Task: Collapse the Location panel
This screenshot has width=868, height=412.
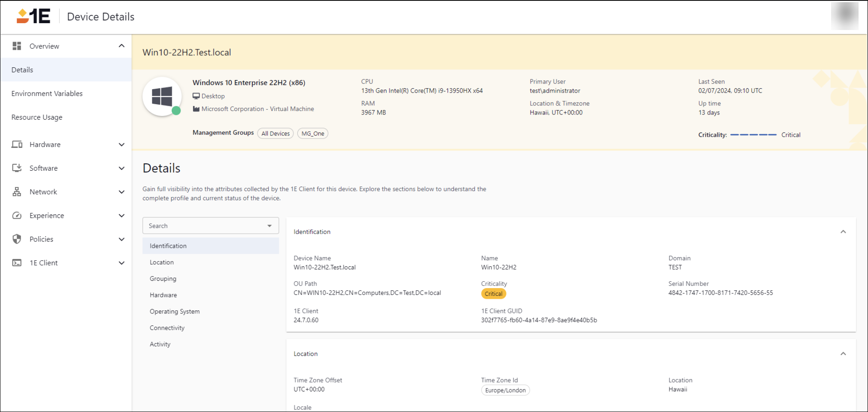Action: (x=843, y=354)
